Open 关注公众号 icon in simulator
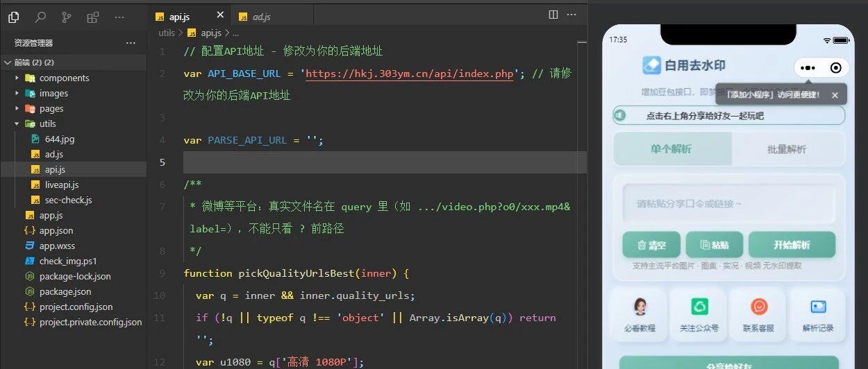Image resolution: width=868 pixels, height=369 pixels. [699, 307]
